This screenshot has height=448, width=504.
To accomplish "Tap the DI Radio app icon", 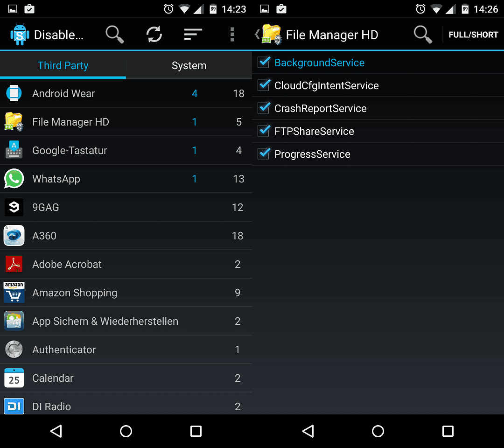I will point(14,406).
